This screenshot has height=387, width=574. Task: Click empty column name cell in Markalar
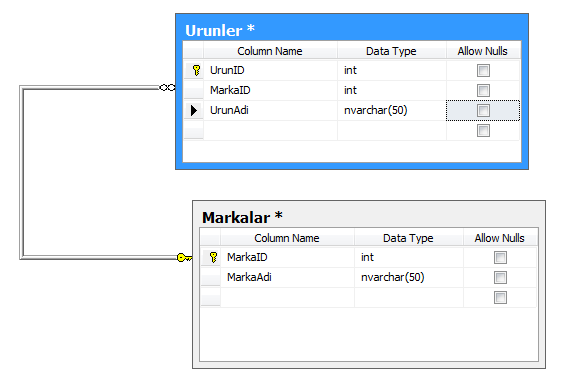pos(287,297)
